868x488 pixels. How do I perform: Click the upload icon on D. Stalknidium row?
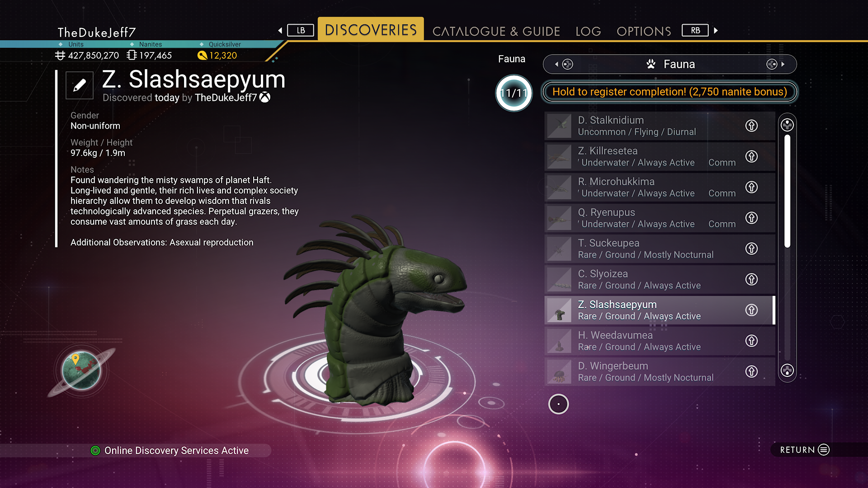click(751, 126)
